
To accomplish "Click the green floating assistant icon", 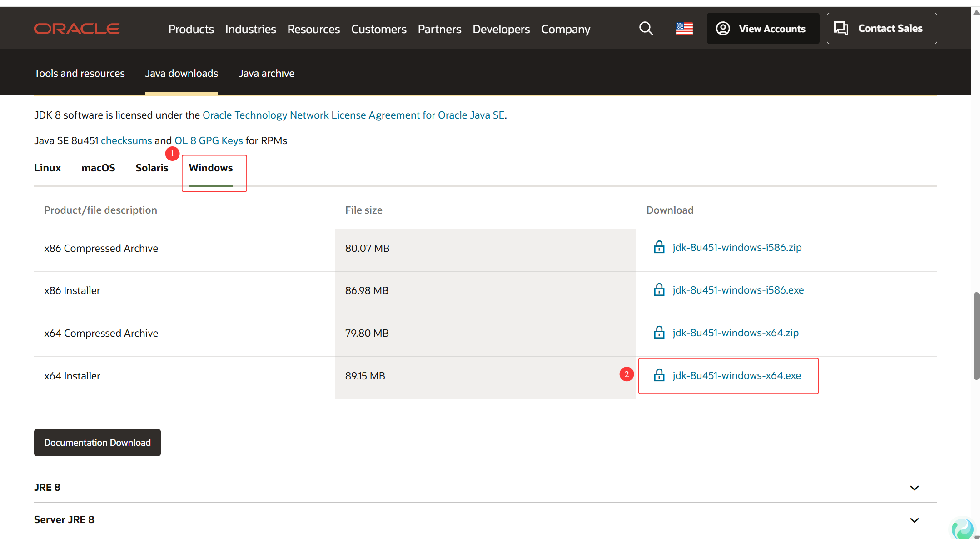I will click(x=962, y=529).
